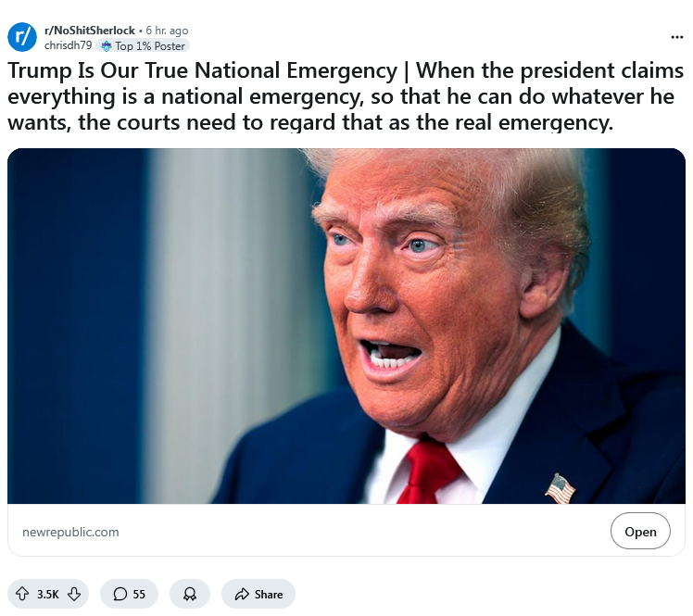Open the article preview photo
This screenshot has width=693, height=616.
(346, 326)
